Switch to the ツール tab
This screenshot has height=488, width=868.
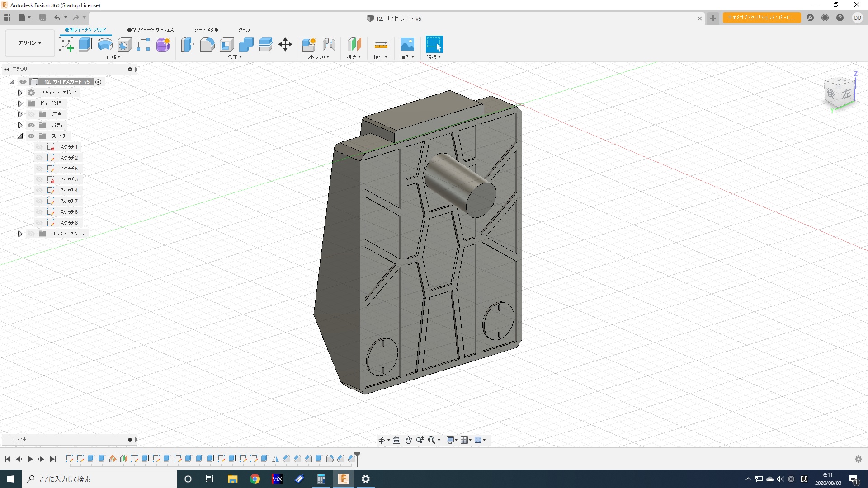[x=244, y=30]
